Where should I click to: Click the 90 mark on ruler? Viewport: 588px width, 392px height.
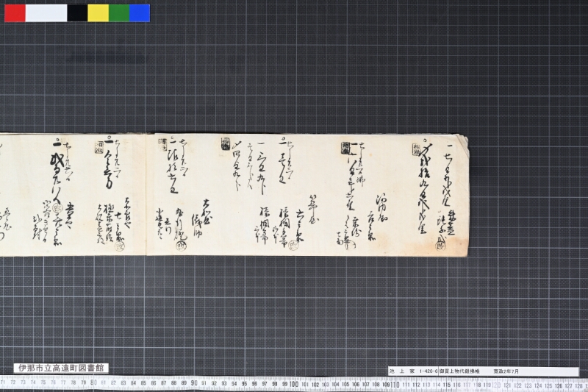click(194, 383)
